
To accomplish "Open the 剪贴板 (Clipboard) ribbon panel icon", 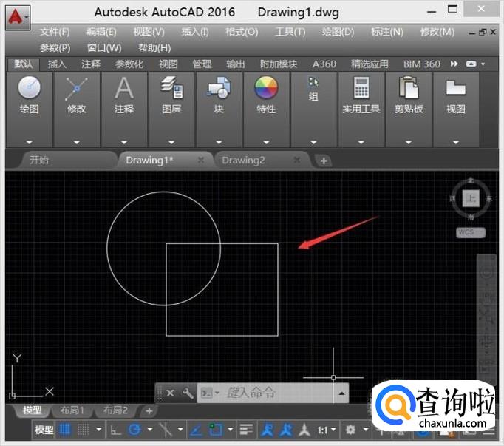I will pos(409,87).
